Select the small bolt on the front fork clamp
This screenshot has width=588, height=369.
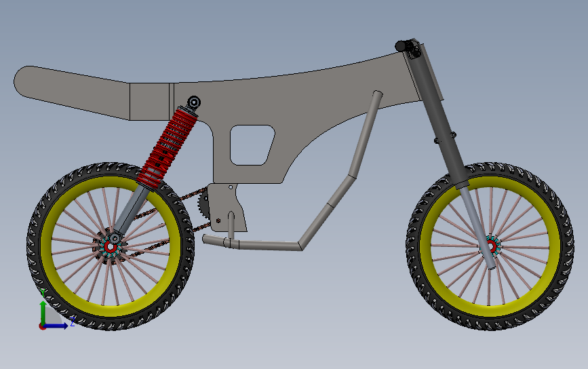pos(453,134)
